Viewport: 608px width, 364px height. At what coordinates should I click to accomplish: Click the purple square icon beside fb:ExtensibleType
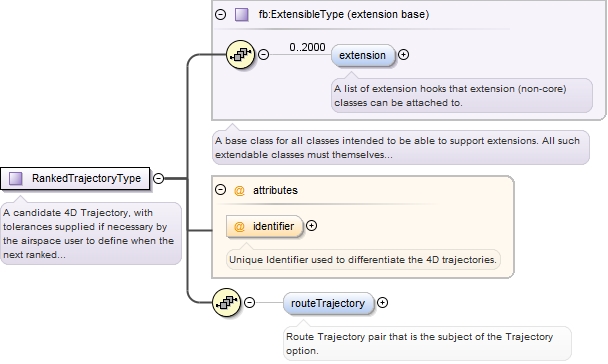point(242,15)
